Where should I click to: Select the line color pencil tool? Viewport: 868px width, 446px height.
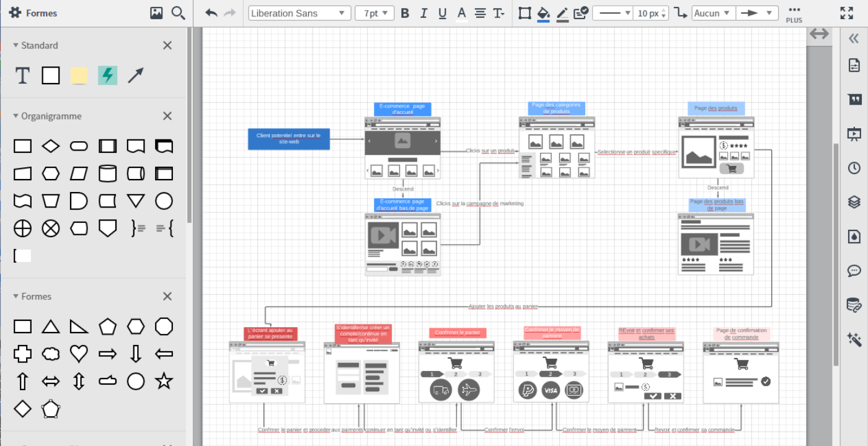click(562, 12)
